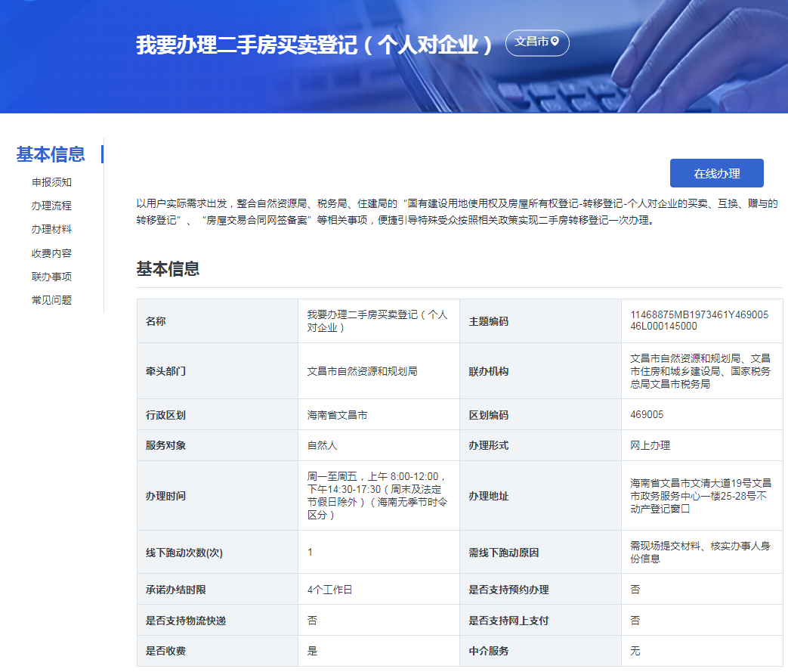Screen dimensions: 788x672
Task: Select the 周一至周五 office hours text
Action: pyautogui.click(x=378, y=495)
